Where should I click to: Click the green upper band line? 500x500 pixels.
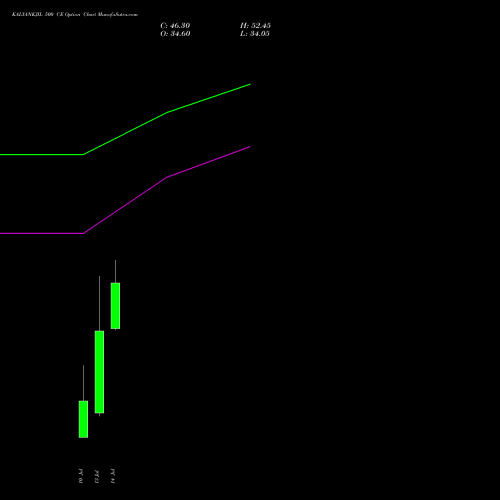167,112
